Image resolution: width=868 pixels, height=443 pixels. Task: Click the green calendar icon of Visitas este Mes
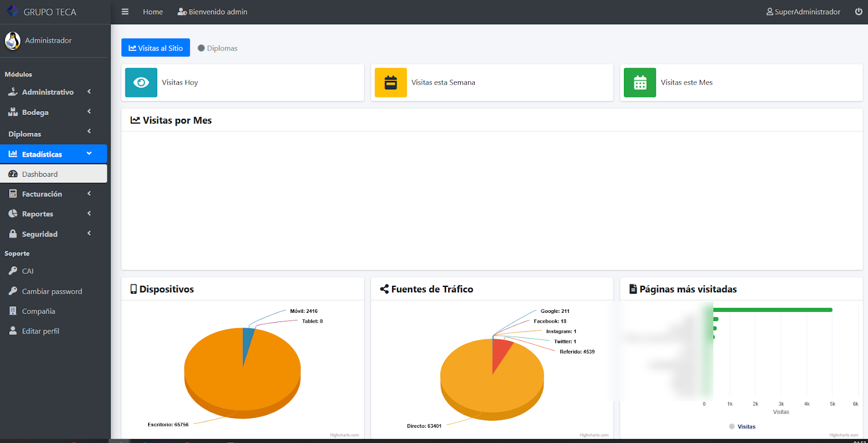[x=640, y=82]
